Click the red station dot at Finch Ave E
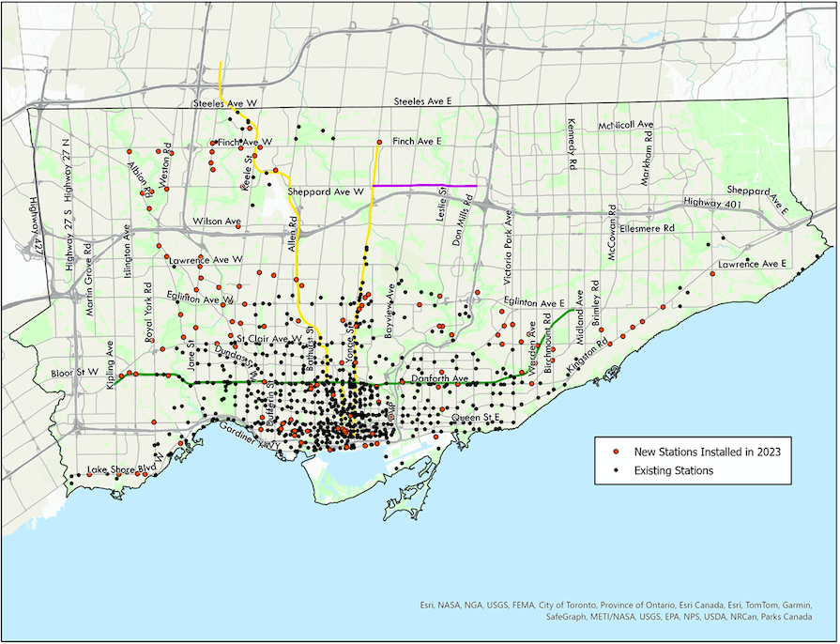Screen dimensions: 840x644 click(x=379, y=143)
